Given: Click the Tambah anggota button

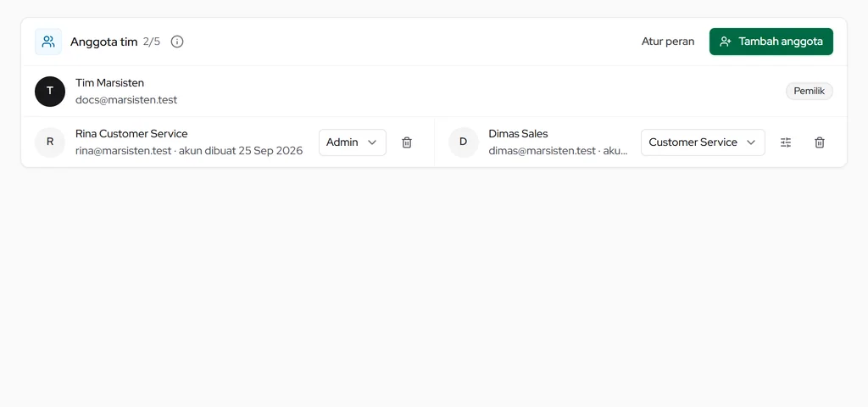Looking at the screenshot, I should (x=771, y=42).
